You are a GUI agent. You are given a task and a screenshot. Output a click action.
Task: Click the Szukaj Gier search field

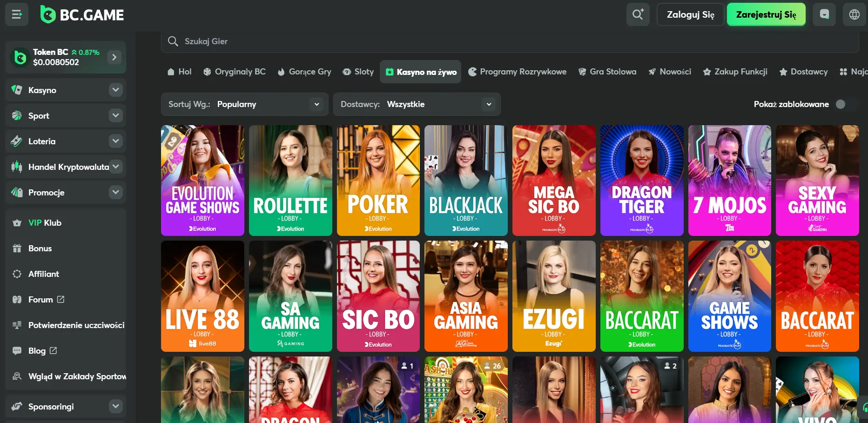point(510,41)
